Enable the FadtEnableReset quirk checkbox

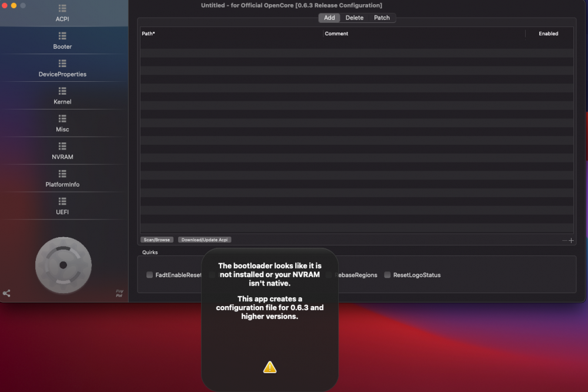coord(149,275)
